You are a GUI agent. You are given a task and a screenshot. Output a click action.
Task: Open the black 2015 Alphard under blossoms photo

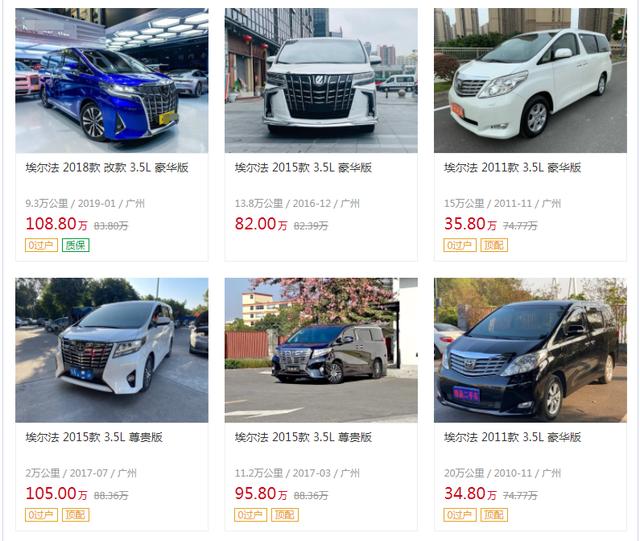point(321,350)
